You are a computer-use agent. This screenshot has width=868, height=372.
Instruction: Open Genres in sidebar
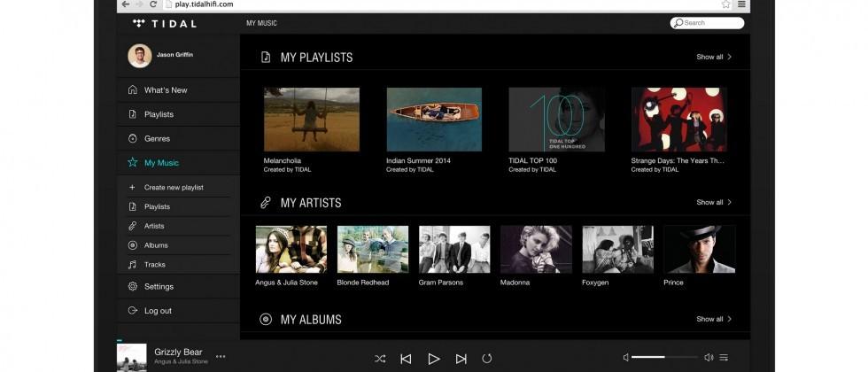pyautogui.click(x=178, y=138)
